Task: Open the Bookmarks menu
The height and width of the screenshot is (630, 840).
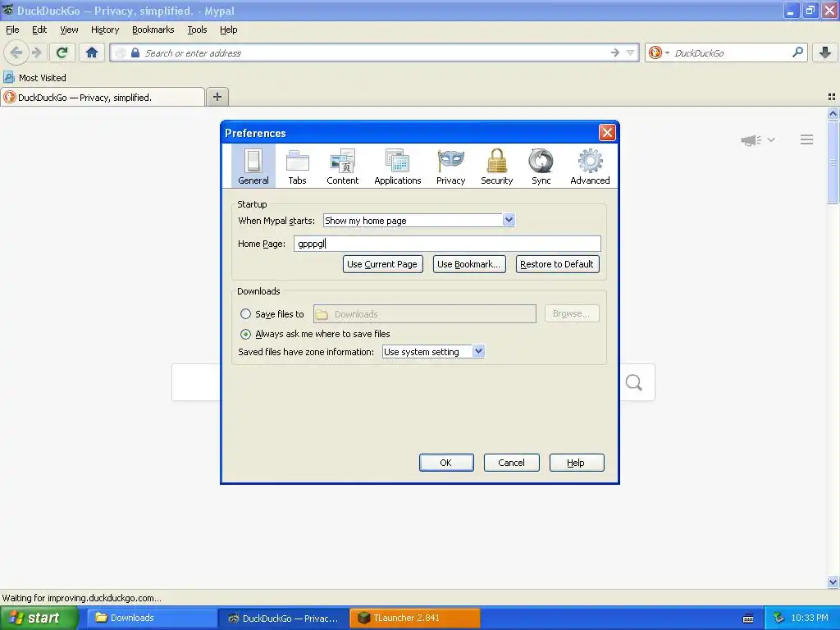Action: [x=153, y=30]
